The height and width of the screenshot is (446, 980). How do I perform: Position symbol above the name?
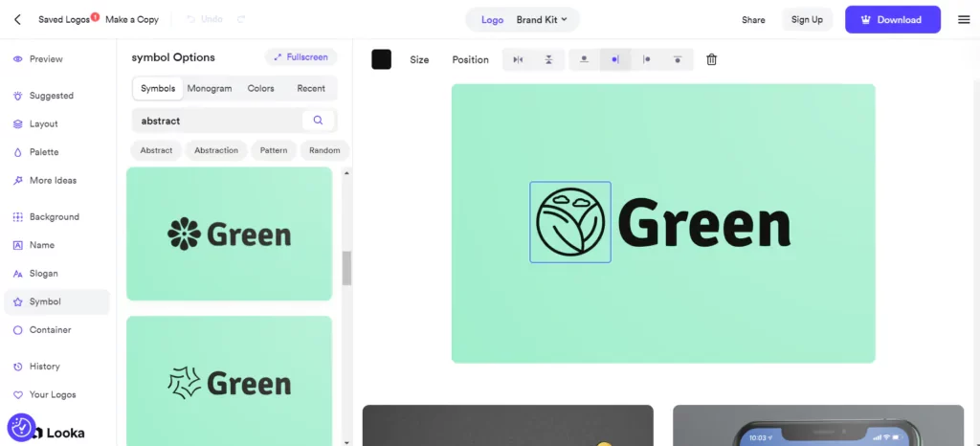click(584, 59)
